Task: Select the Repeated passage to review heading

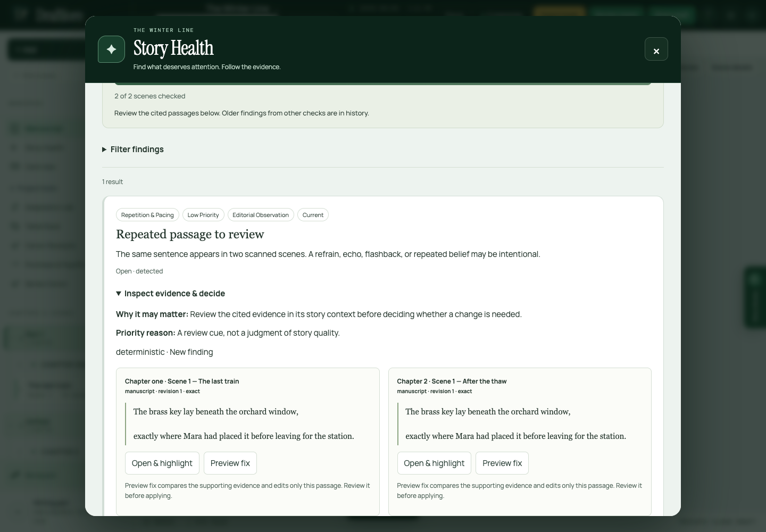Action: 190,235
